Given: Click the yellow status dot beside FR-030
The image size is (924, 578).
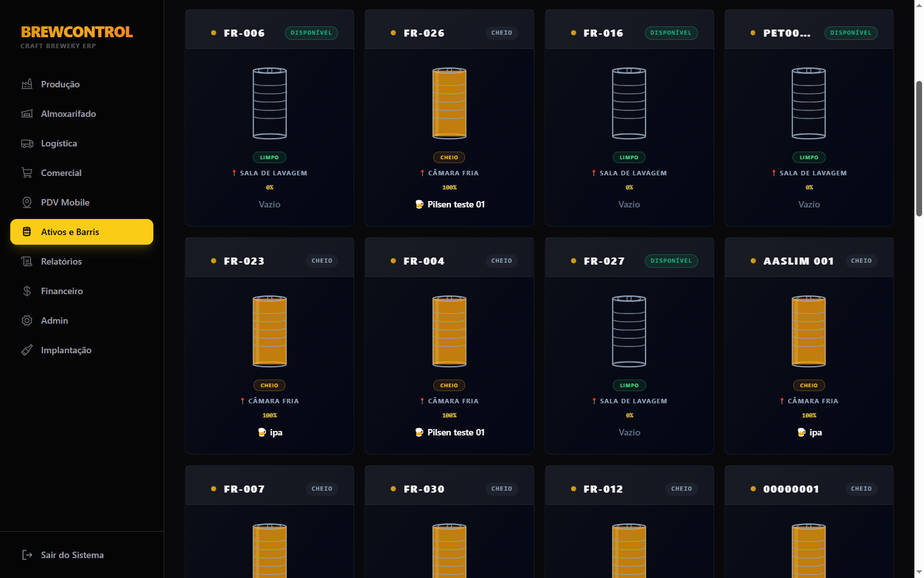Looking at the screenshot, I should pyautogui.click(x=393, y=489).
